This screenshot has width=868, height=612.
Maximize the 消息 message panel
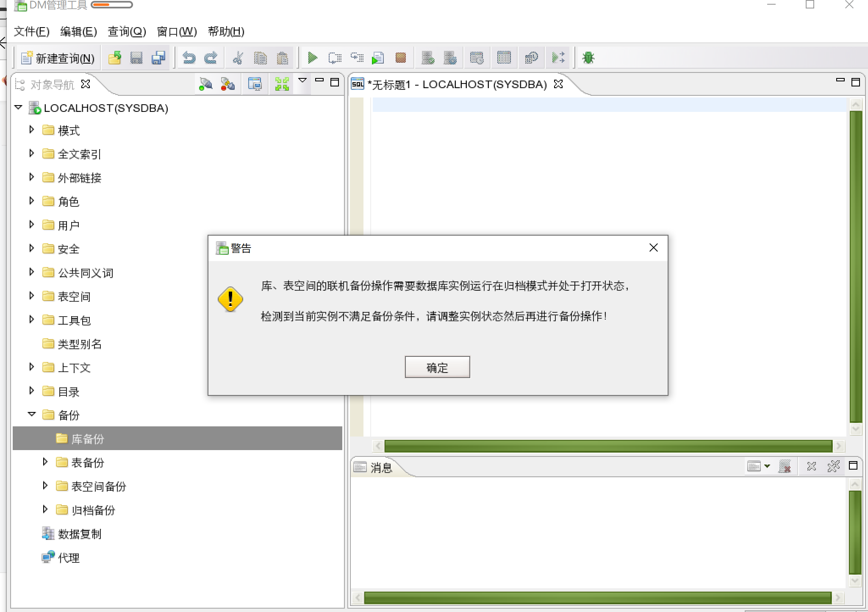(853, 466)
